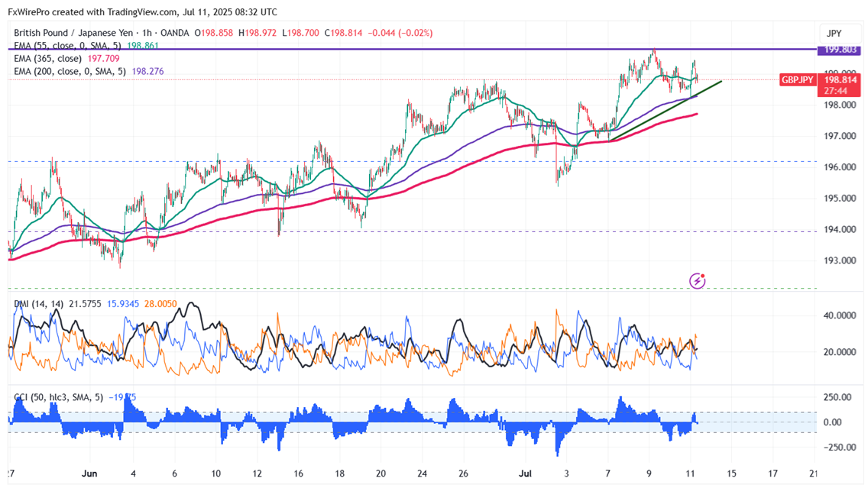The width and height of the screenshot is (868, 488).
Task: Click the 198.276 EMA 200 value
Action: tap(147, 71)
